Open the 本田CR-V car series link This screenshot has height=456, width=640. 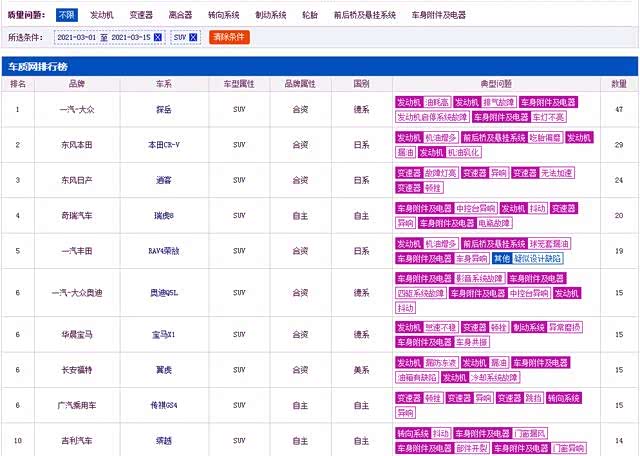click(x=164, y=145)
